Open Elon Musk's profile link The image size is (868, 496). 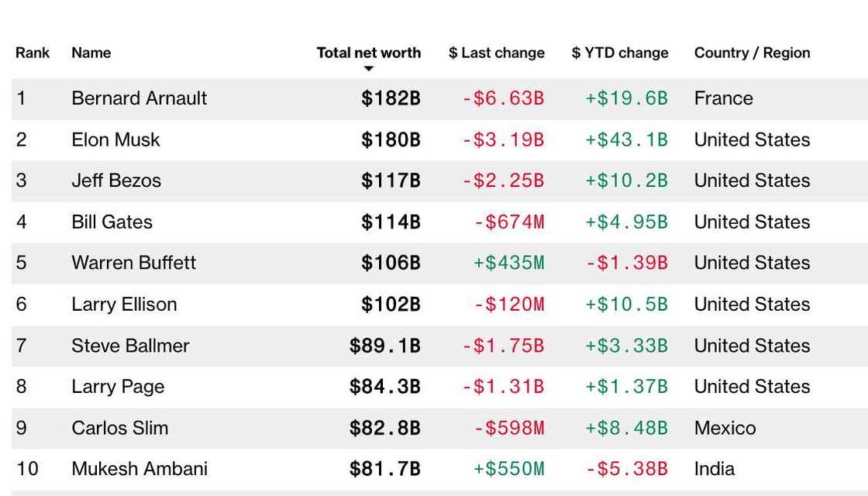tap(115, 139)
